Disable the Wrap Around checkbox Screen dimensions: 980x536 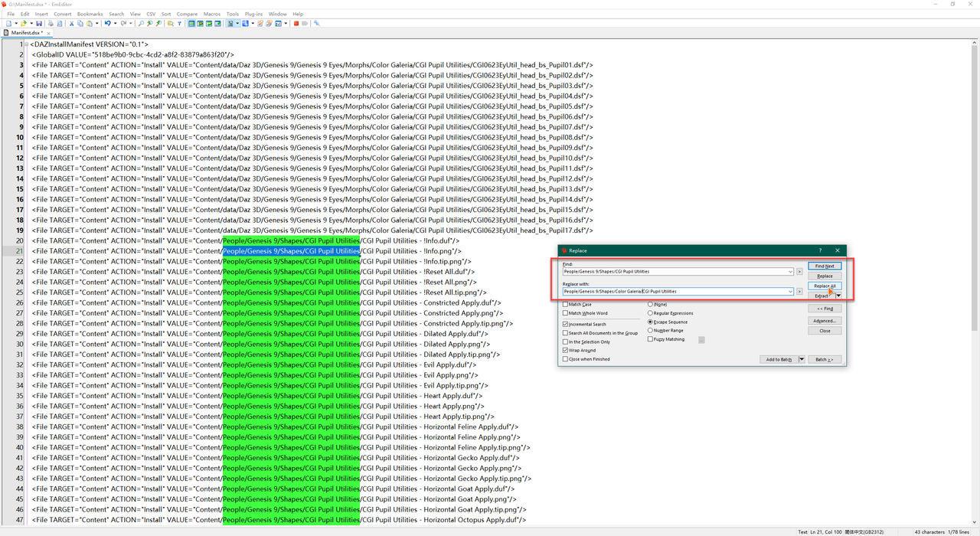click(565, 350)
